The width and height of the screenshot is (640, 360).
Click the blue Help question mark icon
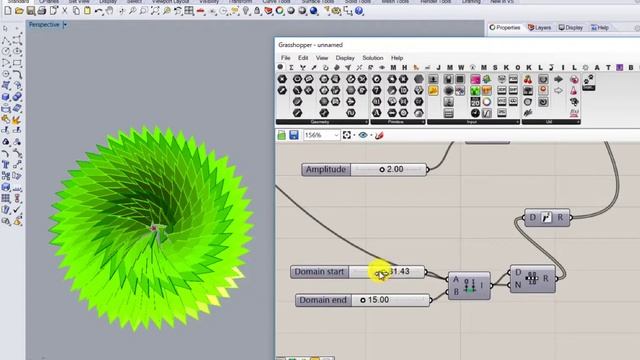[x=359, y=11]
